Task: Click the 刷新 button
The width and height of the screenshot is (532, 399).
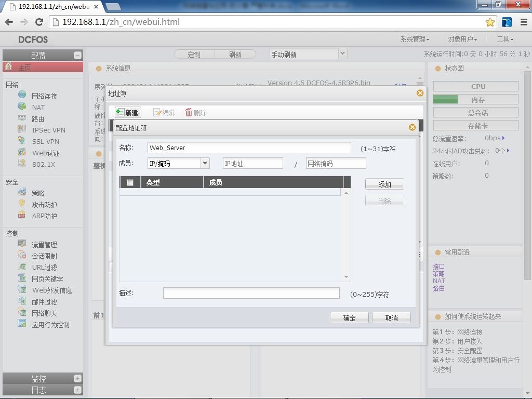Action: 235,54
